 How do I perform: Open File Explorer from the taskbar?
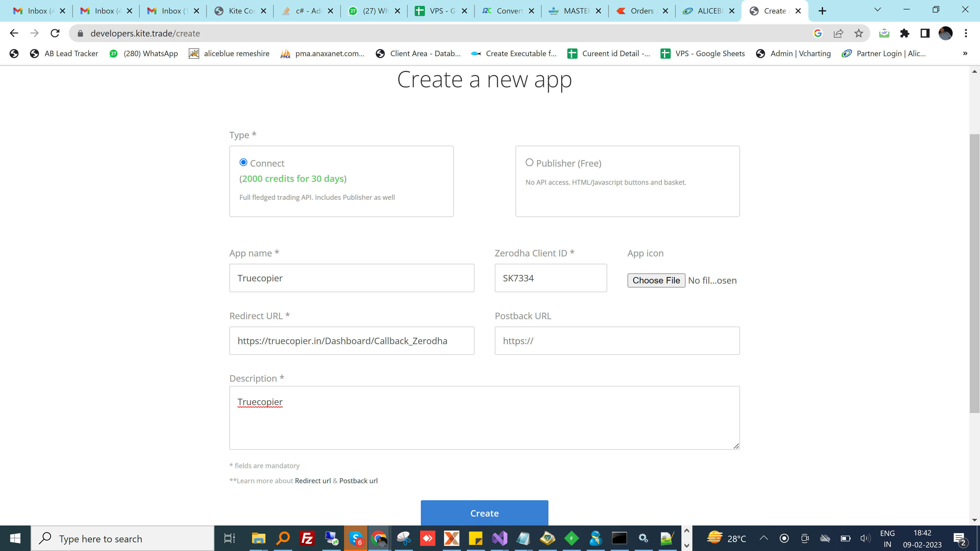coord(258,539)
